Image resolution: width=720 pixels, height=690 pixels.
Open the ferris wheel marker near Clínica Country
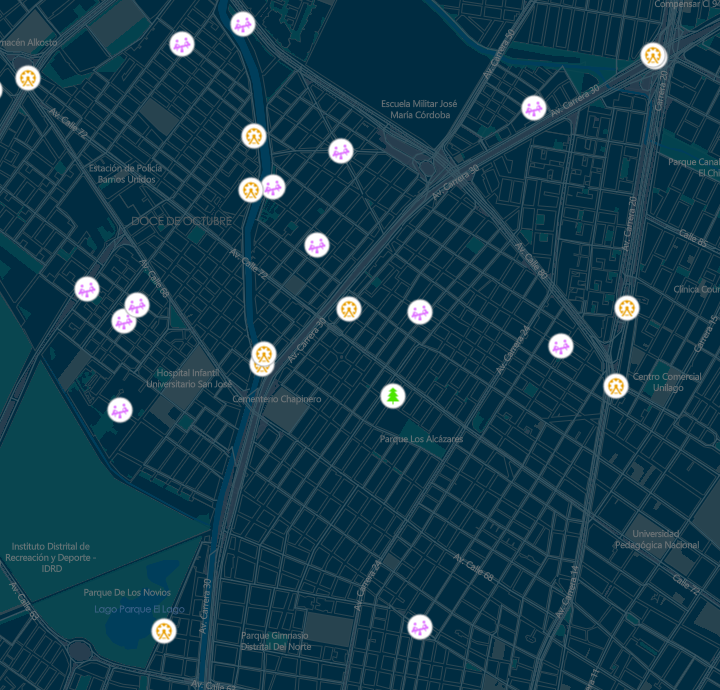click(x=627, y=308)
